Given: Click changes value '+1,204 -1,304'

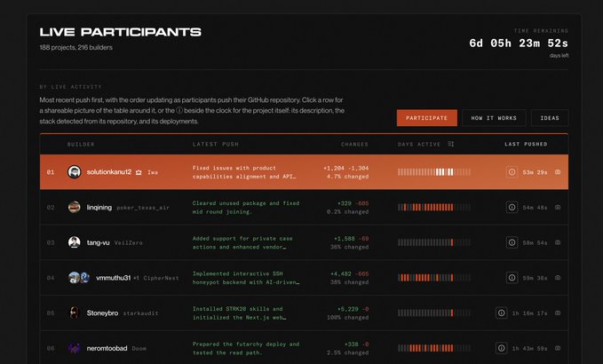Looking at the screenshot, I should [345, 168].
